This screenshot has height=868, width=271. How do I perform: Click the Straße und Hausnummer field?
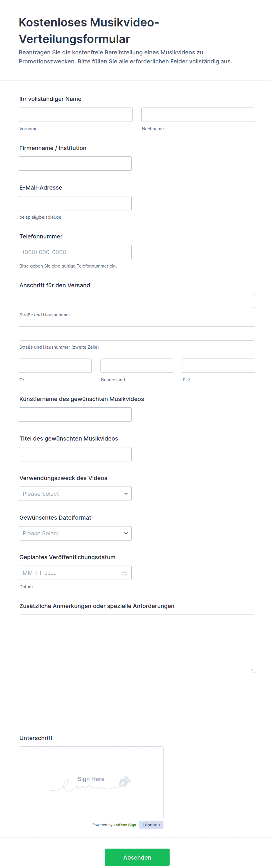pyautogui.click(x=137, y=301)
